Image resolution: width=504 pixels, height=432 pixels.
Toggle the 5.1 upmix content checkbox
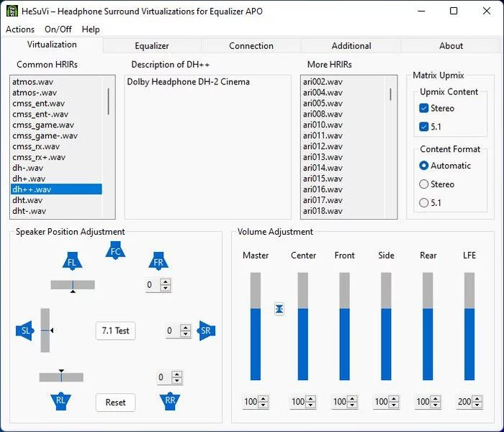pos(424,127)
